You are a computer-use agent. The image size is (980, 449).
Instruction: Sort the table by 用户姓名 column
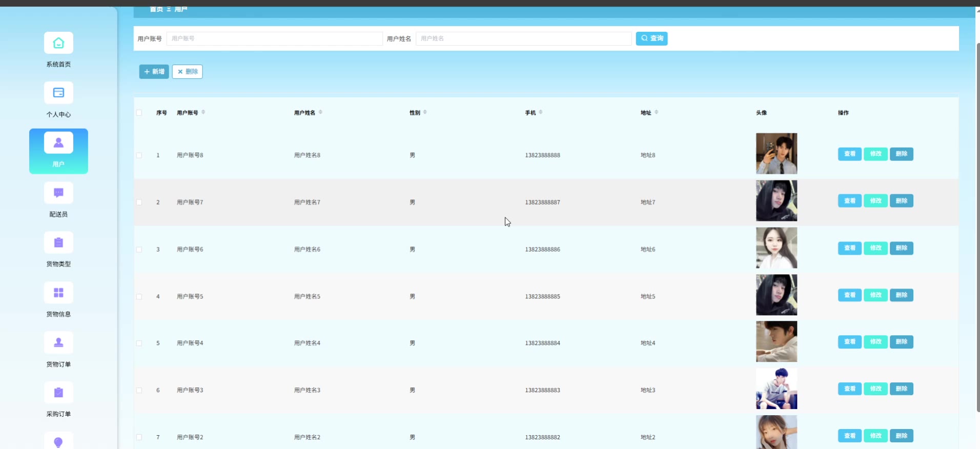[320, 112]
